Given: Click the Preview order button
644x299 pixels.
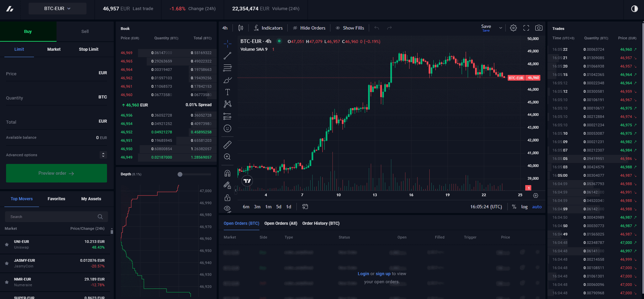Looking at the screenshot, I should point(57,173).
